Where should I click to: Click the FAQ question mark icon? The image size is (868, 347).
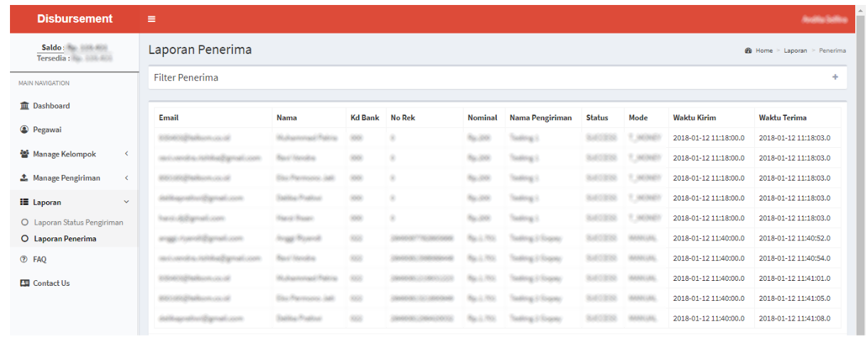25,260
